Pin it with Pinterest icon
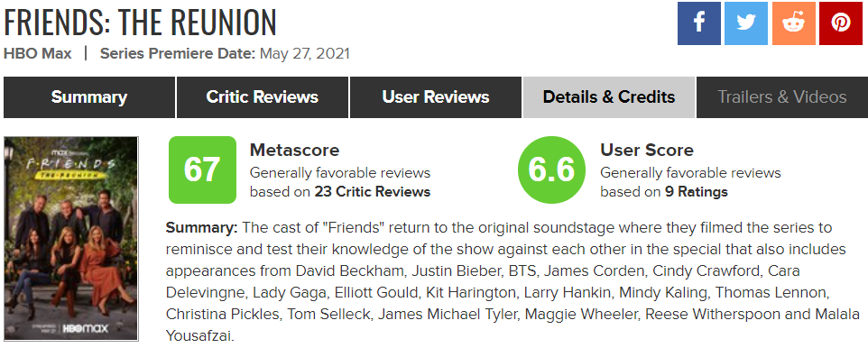This screenshot has height=348, width=868. (x=841, y=23)
